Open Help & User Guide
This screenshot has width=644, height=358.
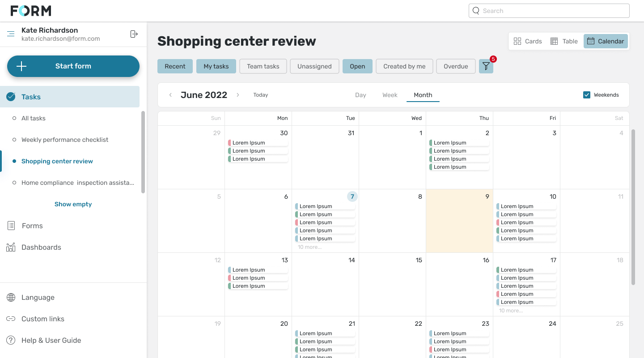10,340
